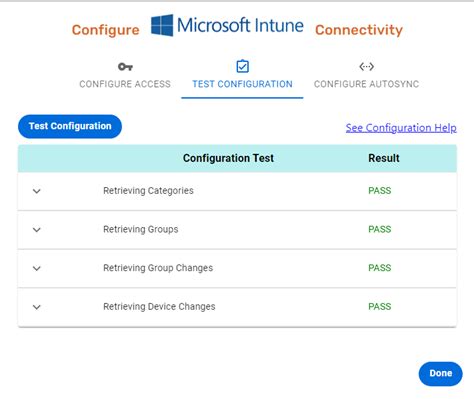
Task: Click the clipboard check icon above Test Configuration
Action: pyautogui.click(x=242, y=66)
